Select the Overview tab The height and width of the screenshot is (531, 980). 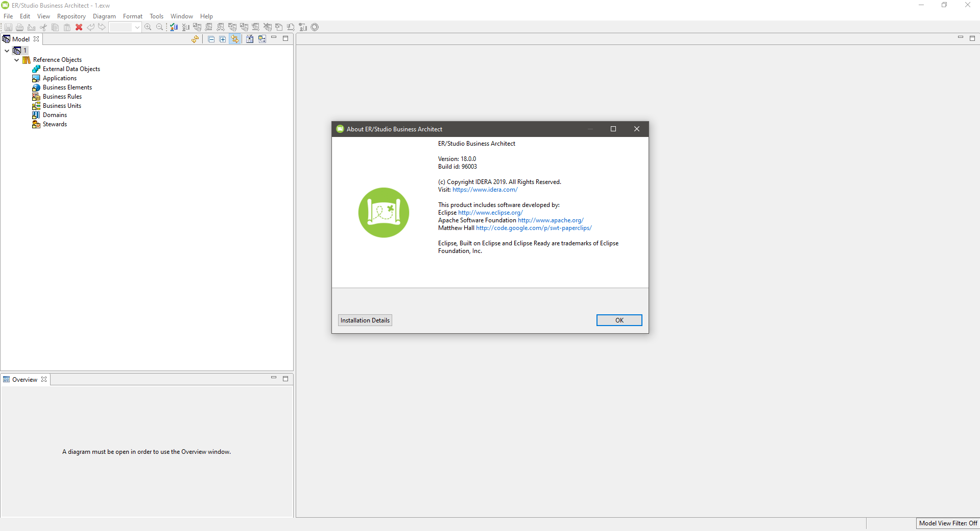pos(25,379)
